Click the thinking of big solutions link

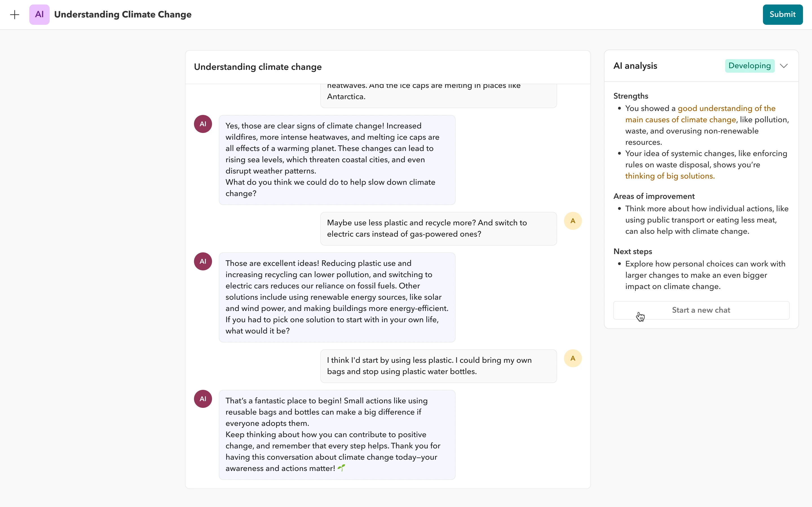point(670,176)
